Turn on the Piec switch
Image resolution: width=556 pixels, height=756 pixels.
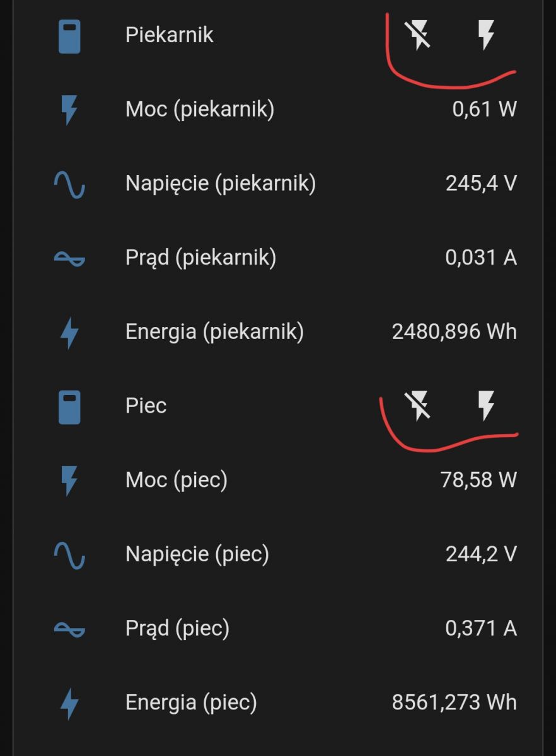(485, 405)
